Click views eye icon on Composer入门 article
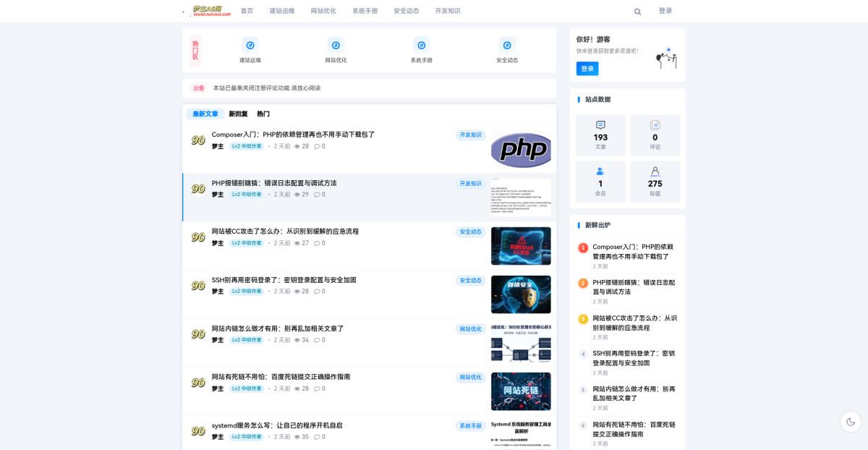The image size is (868, 450). pyautogui.click(x=297, y=146)
